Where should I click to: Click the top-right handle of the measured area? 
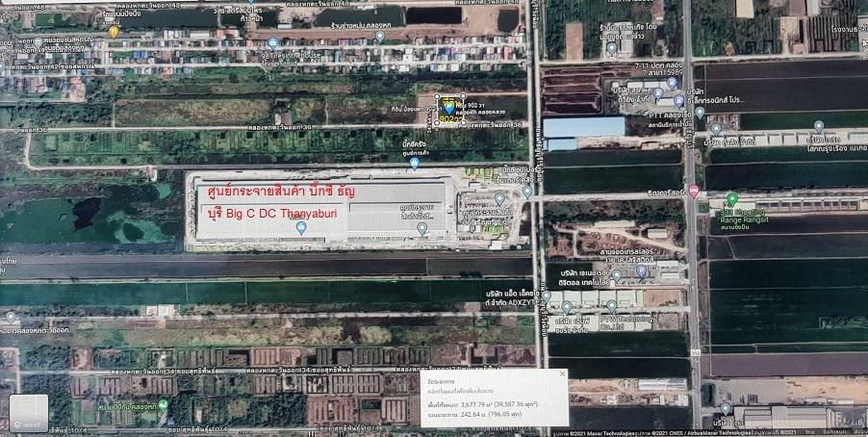click(x=464, y=96)
